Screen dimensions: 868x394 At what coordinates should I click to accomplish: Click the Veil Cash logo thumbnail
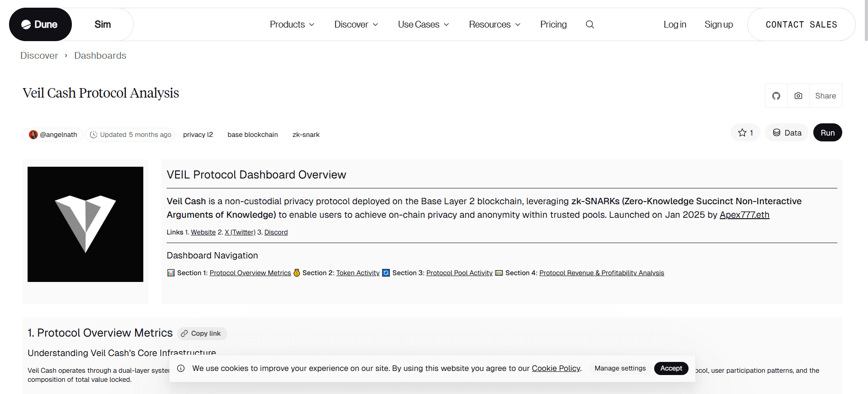click(85, 224)
